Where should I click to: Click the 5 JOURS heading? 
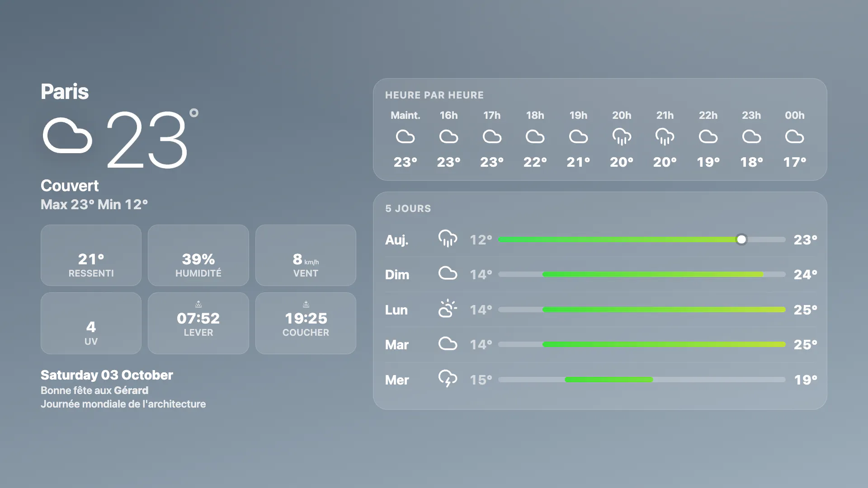pyautogui.click(x=408, y=209)
